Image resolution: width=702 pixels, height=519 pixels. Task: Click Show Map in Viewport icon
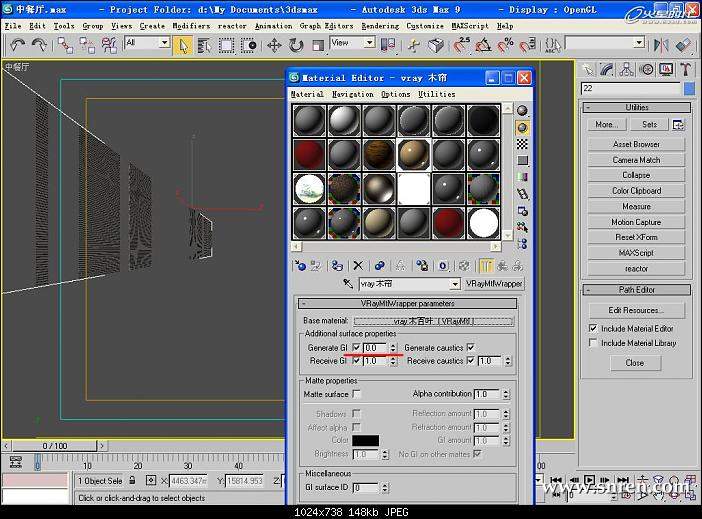[463, 266]
